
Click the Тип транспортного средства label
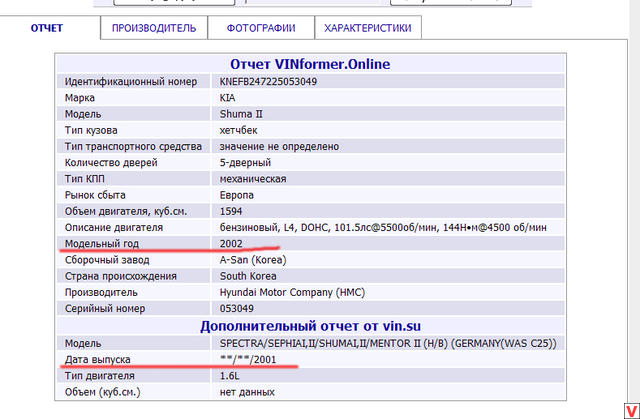pyautogui.click(x=133, y=146)
